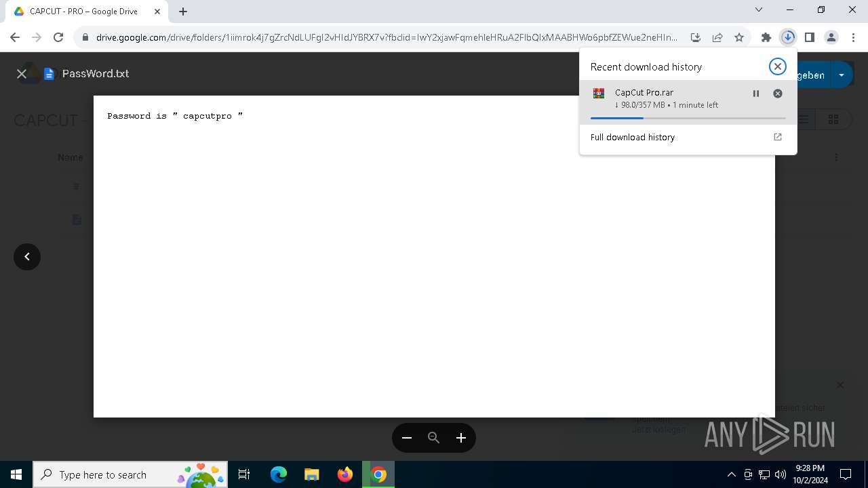Open volume control in system tray
Image resolution: width=868 pixels, height=488 pixels.
point(780,474)
